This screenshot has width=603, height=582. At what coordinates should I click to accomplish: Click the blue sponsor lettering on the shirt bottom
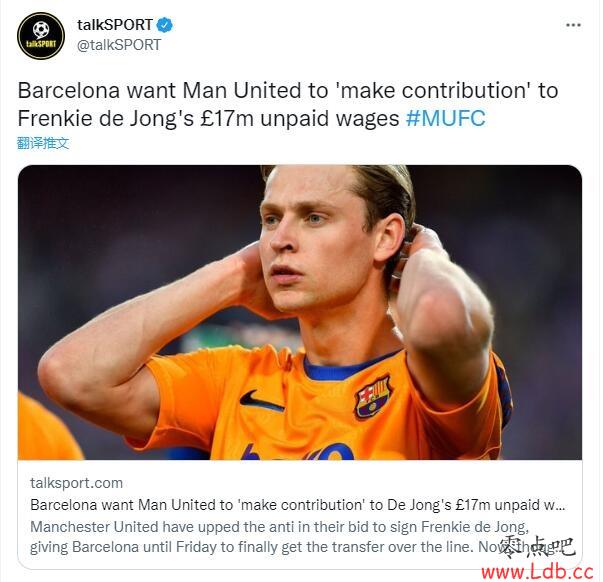[298, 451]
